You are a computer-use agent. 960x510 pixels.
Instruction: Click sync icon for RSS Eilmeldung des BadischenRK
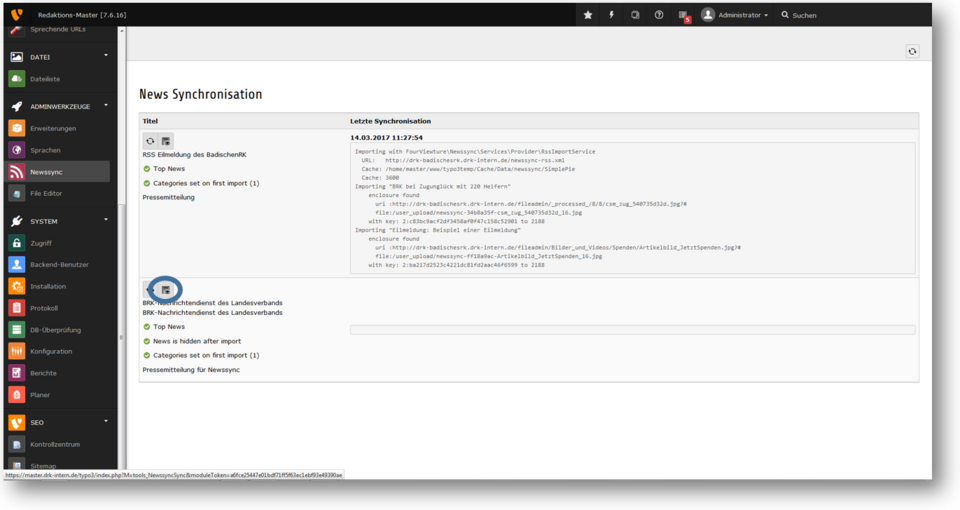tap(150, 142)
